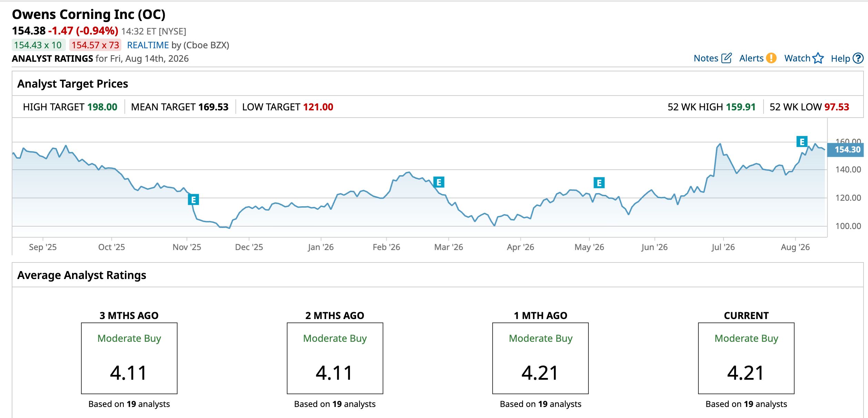Click the 120.00 price axis label
Image resolution: width=868 pixels, height=418 pixels.
848,198
